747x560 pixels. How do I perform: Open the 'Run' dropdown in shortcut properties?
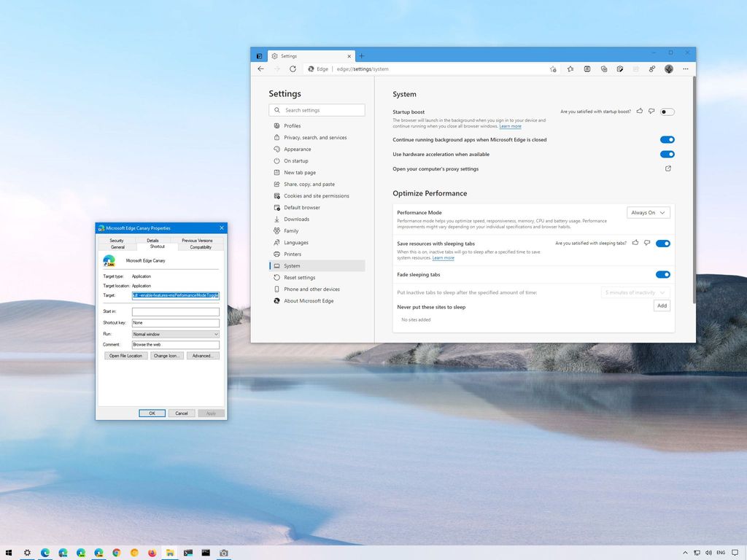tap(175, 333)
